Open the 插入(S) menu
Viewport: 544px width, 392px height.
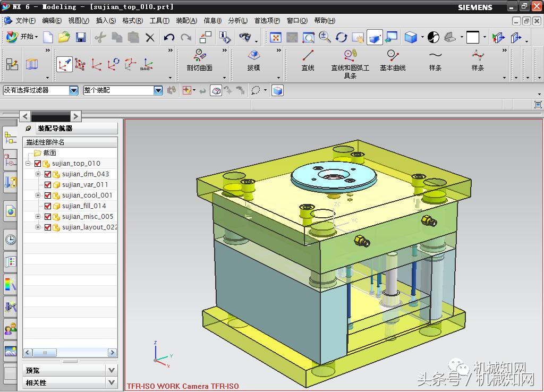coord(105,21)
